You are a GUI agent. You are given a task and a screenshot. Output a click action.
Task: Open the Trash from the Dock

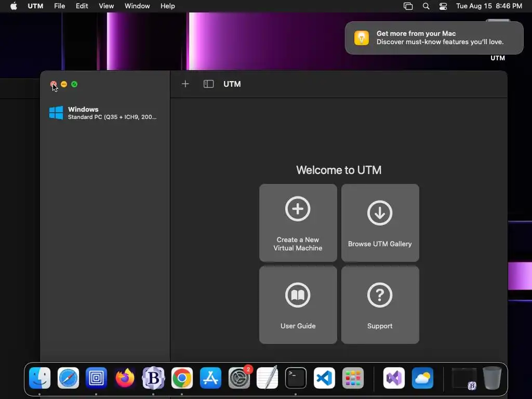[492, 378]
